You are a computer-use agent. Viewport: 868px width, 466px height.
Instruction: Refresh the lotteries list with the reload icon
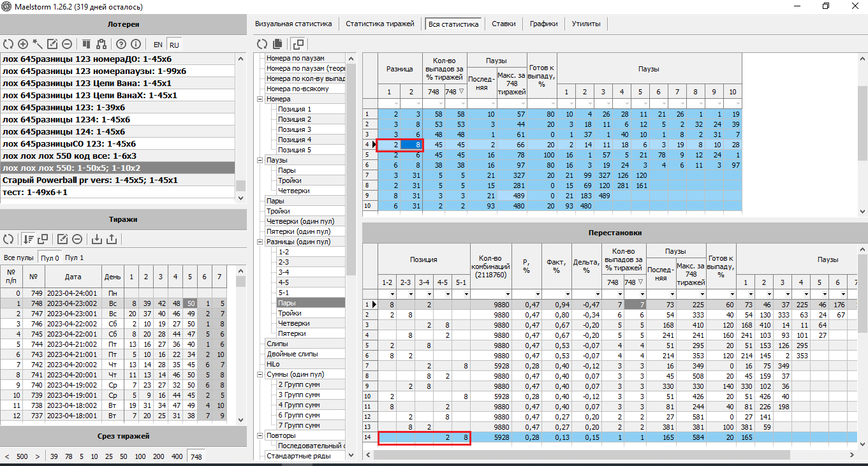8,44
